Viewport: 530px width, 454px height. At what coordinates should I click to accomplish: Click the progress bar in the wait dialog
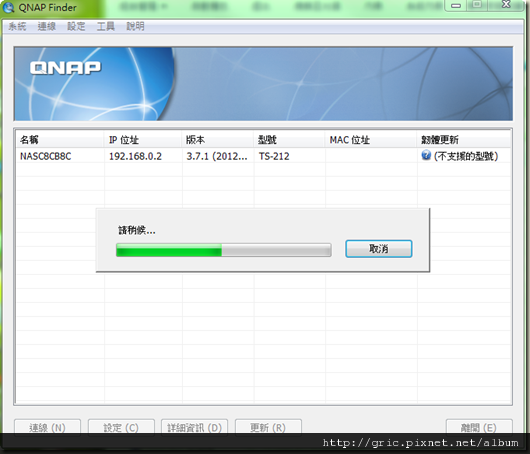pos(223,250)
